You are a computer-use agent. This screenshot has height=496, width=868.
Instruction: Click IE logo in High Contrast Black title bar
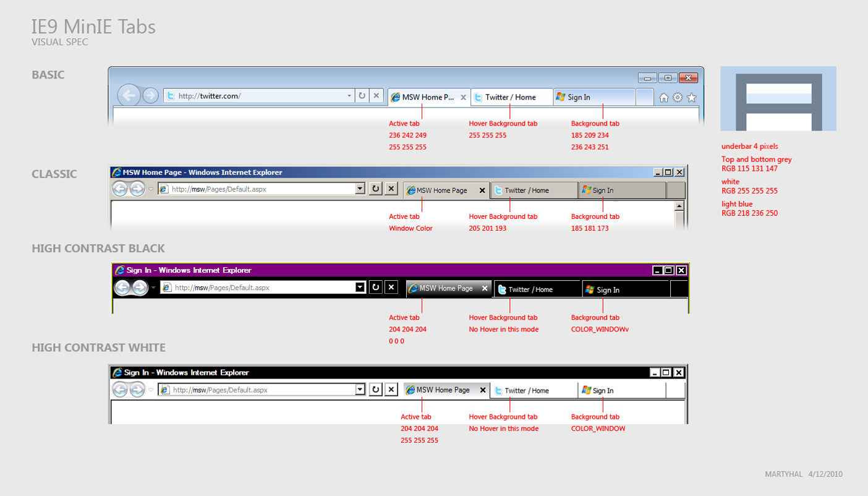[x=119, y=270]
